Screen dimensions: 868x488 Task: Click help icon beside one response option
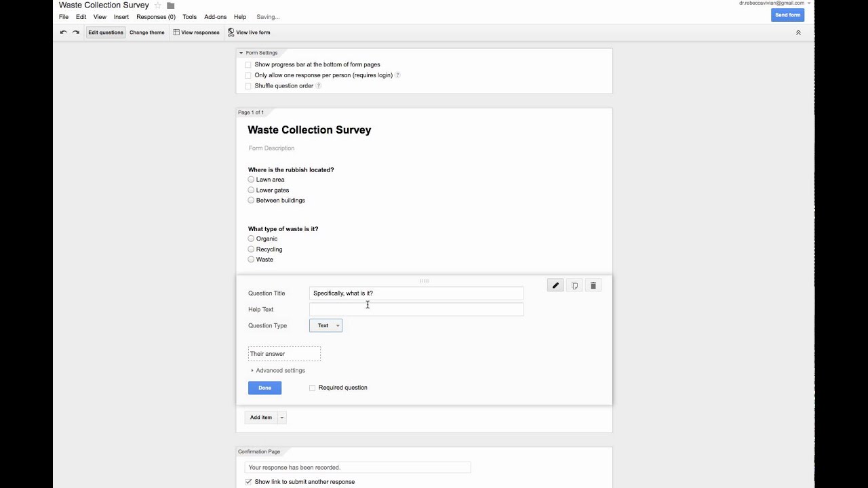tap(397, 75)
